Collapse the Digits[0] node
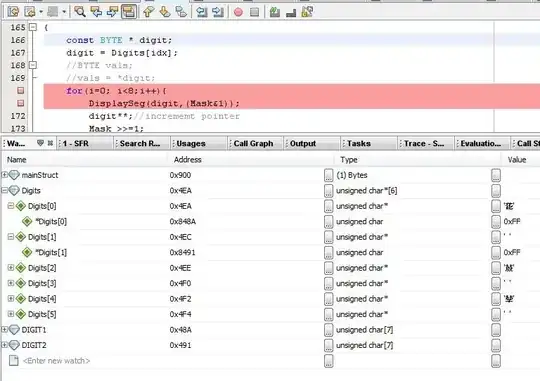The image size is (540, 381). (x=11, y=206)
